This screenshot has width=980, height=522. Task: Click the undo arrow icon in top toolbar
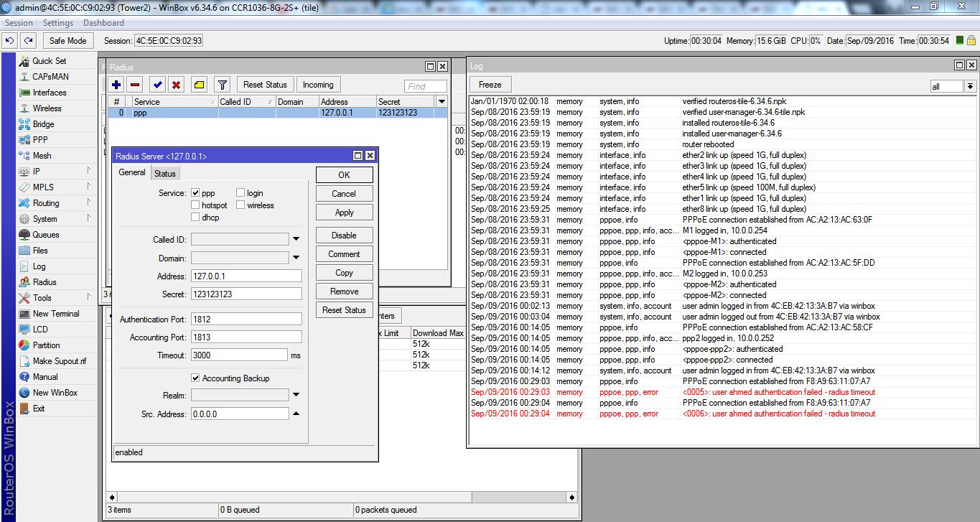coord(11,41)
